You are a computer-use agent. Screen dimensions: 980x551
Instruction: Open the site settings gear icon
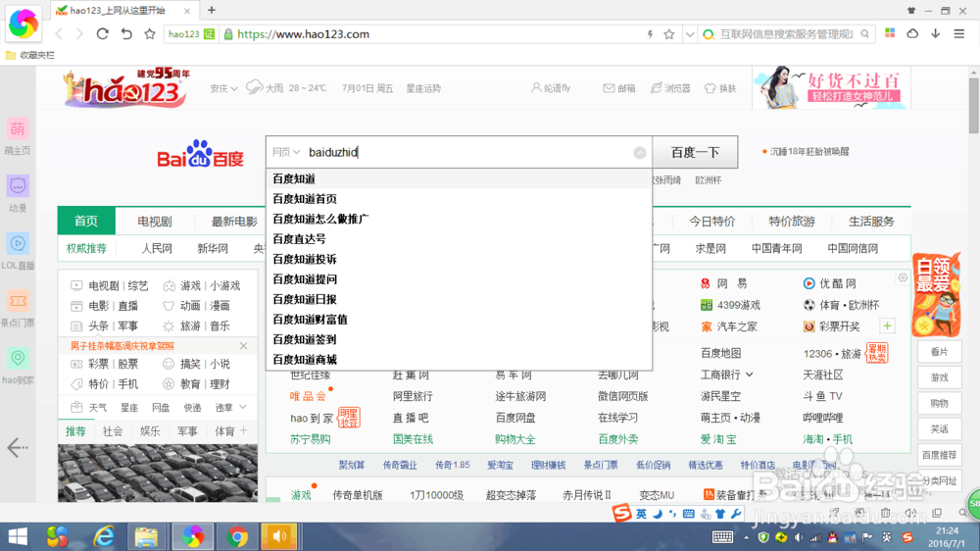[x=903, y=277]
